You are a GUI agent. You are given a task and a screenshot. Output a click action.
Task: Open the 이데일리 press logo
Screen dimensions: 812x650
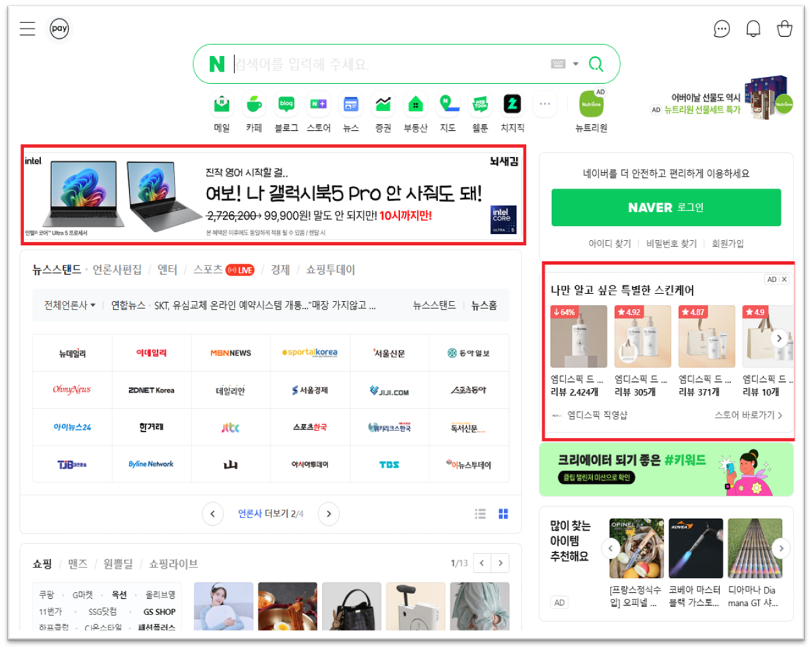pos(151,353)
